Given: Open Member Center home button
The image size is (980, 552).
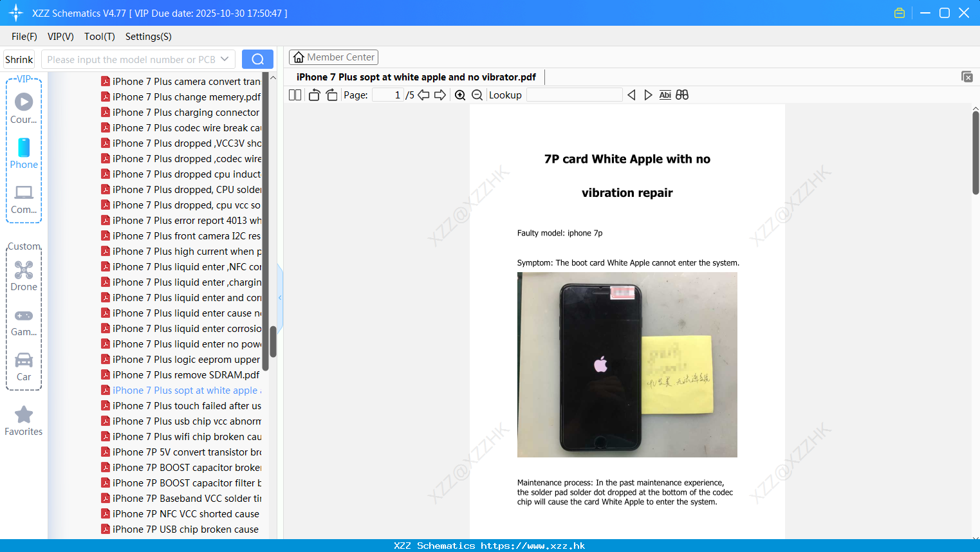Looking at the screenshot, I should (x=333, y=57).
